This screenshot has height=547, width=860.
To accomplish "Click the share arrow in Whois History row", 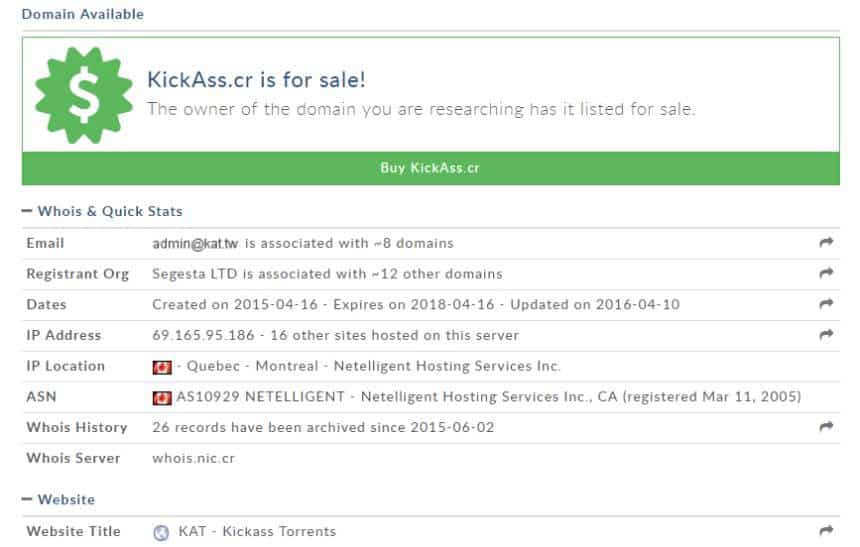I will click(826, 427).
